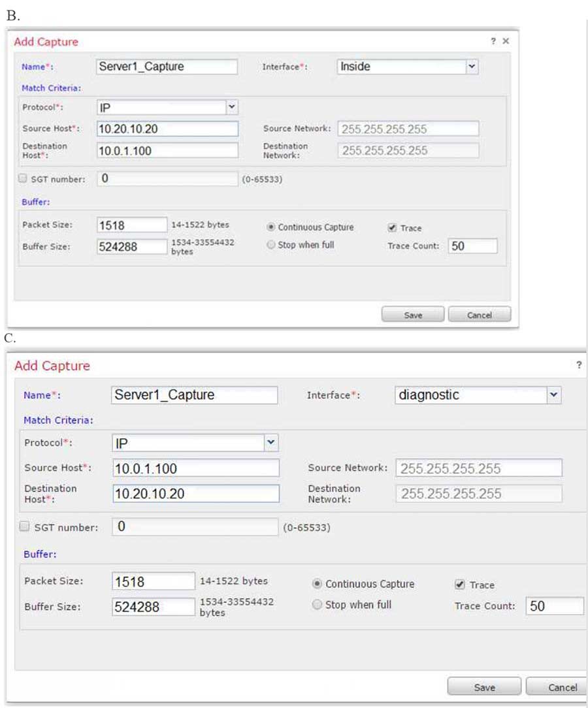Click the help question mark in dialog B
588x708 pixels.
coord(493,41)
